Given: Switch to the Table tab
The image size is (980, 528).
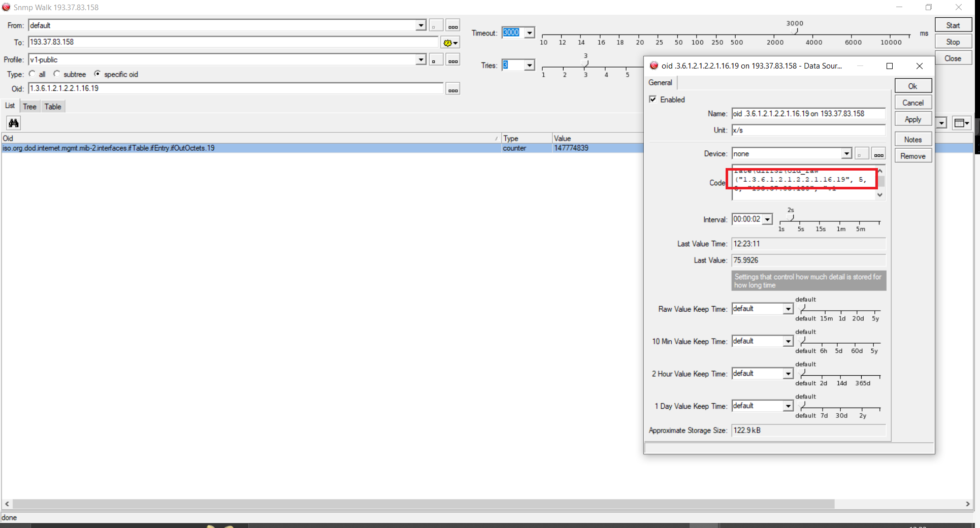Looking at the screenshot, I should (x=53, y=107).
